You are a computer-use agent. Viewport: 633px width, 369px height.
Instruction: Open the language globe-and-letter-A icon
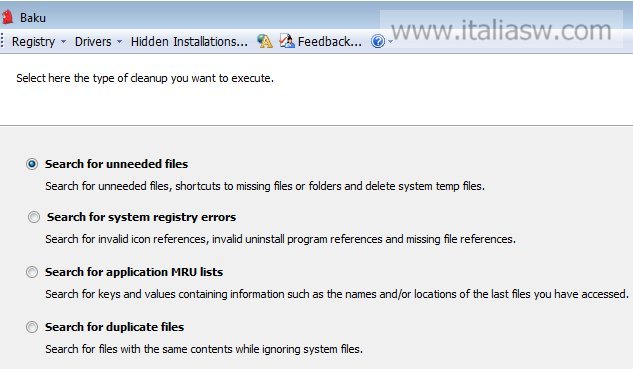pyautogui.click(x=265, y=41)
